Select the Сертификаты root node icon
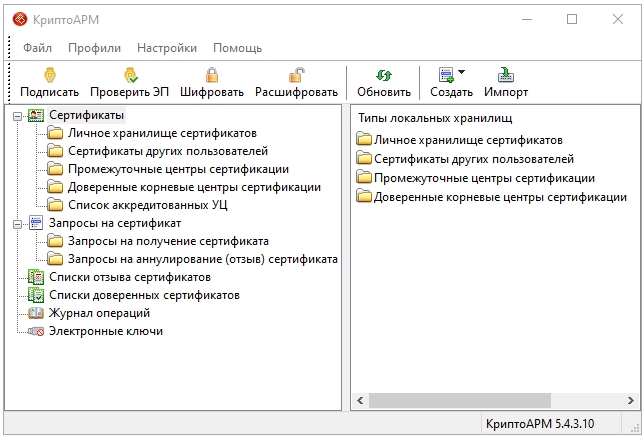 pos(36,115)
